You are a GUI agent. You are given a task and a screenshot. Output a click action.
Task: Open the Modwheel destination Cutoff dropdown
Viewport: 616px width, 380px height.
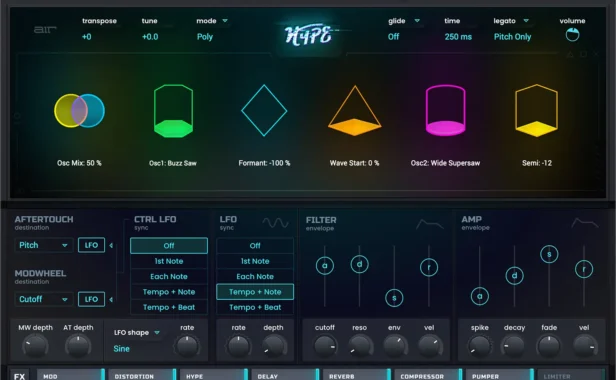click(x=44, y=299)
